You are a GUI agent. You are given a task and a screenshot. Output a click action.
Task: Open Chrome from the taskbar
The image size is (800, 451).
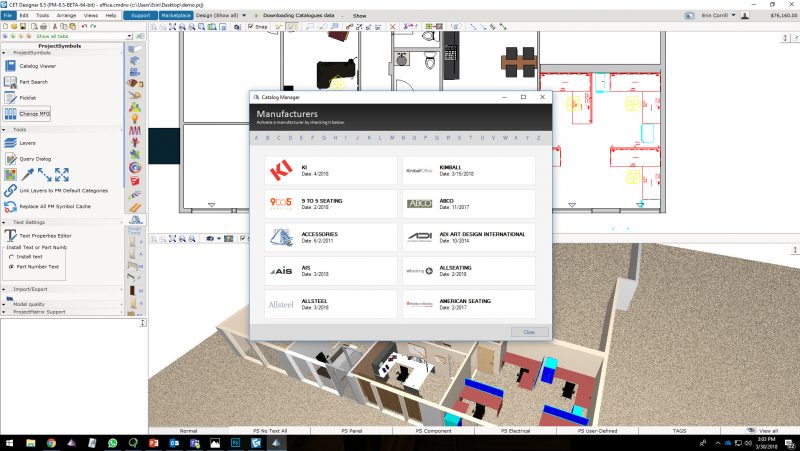pos(51,443)
